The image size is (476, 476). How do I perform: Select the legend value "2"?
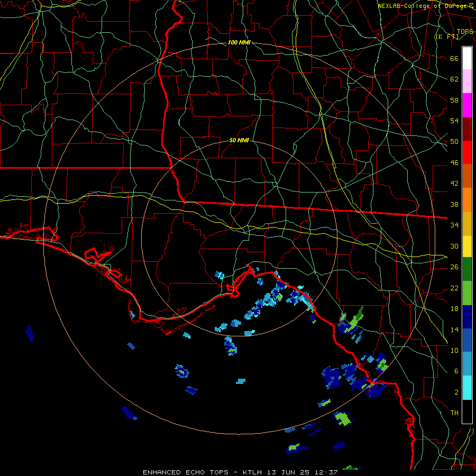click(x=456, y=392)
